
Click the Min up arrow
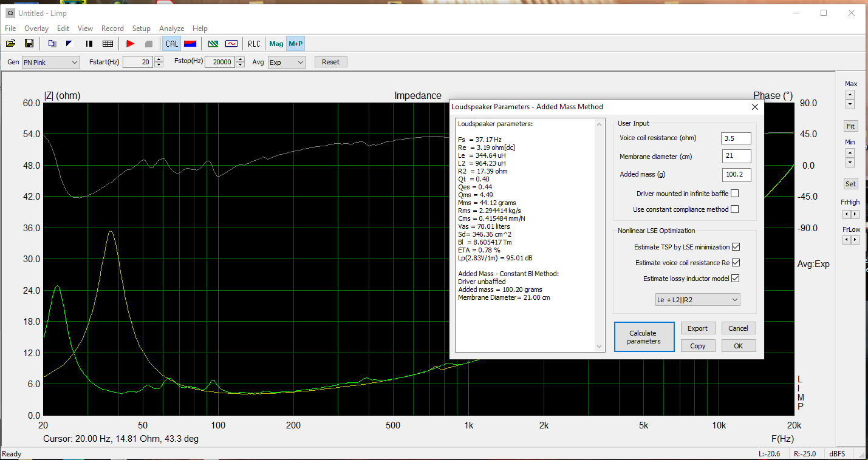tap(850, 153)
